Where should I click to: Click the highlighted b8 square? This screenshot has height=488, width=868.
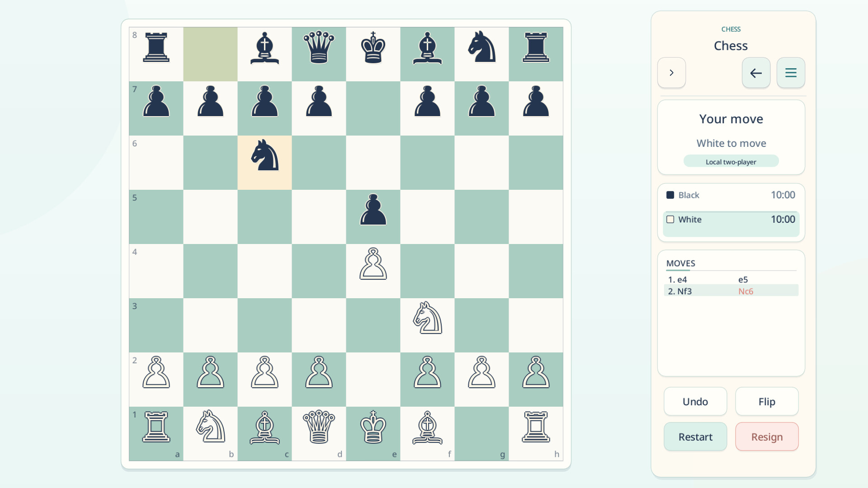[x=210, y=54]
